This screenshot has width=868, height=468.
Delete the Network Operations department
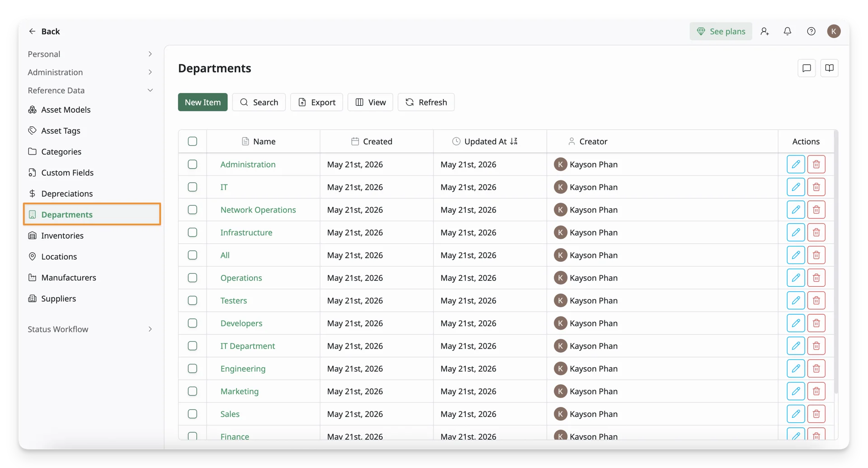816,210
